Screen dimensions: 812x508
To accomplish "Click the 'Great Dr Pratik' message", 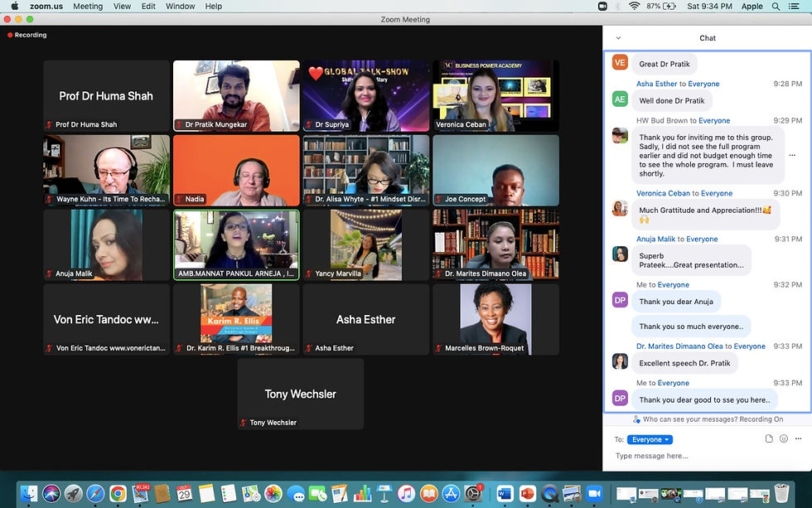I will tap(665, 64).
